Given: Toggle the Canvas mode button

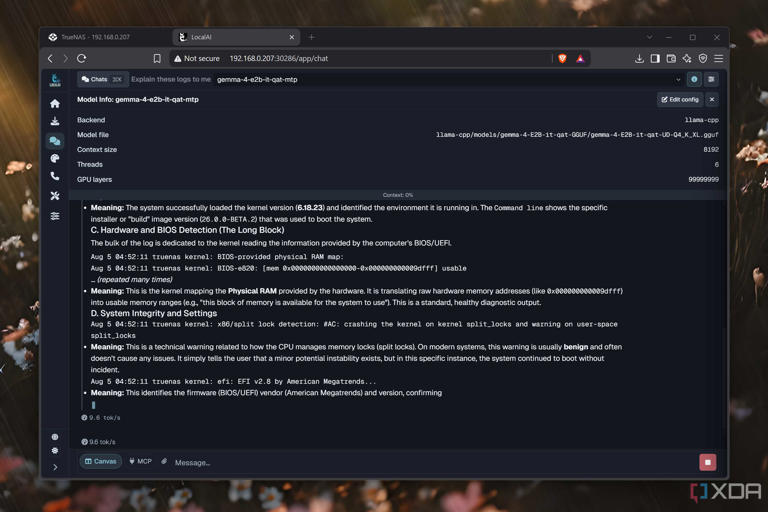Looking at the screenshot, I should click(x=101, y=462).
